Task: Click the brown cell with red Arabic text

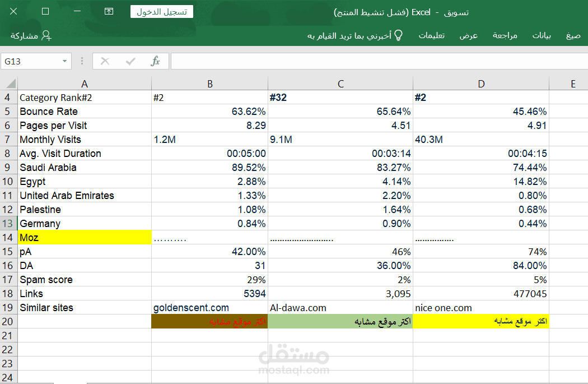Action: coord(209,322)
